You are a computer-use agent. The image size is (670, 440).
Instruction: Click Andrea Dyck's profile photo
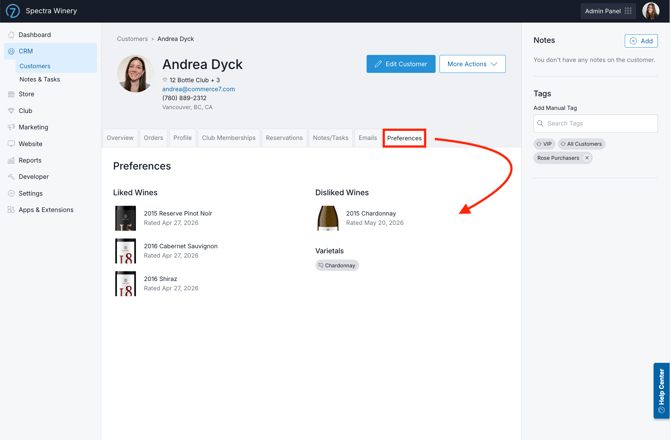point(135,74)
